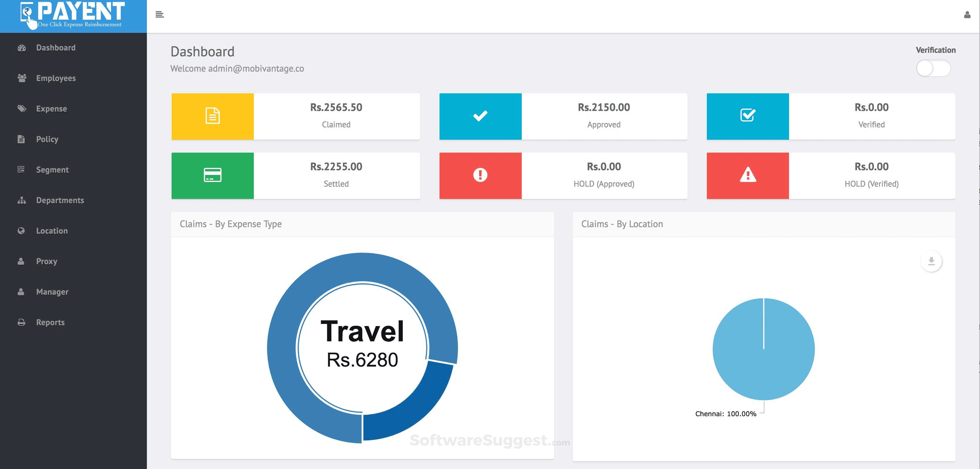
Task: Open the Policy document icon
Action: pos(22,139)
